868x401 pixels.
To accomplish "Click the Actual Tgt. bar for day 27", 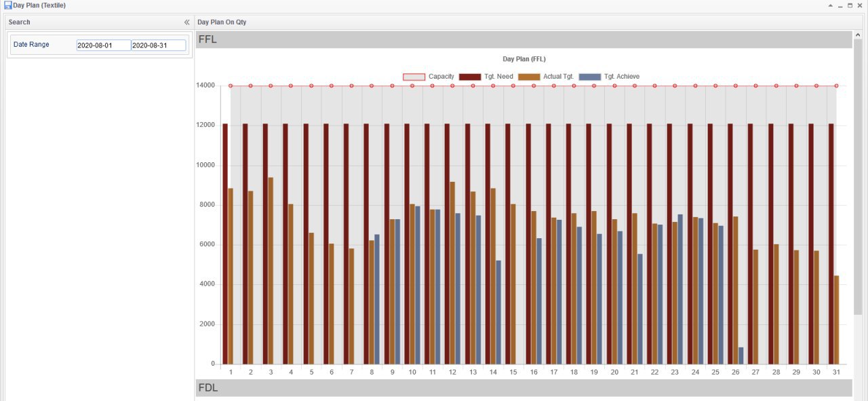I will coord(755,307).
